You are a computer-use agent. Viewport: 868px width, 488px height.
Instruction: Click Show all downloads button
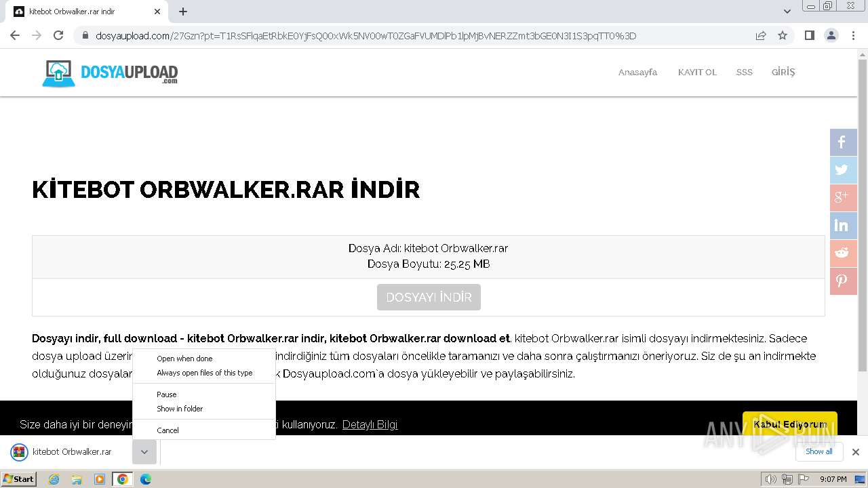(819, 451)
